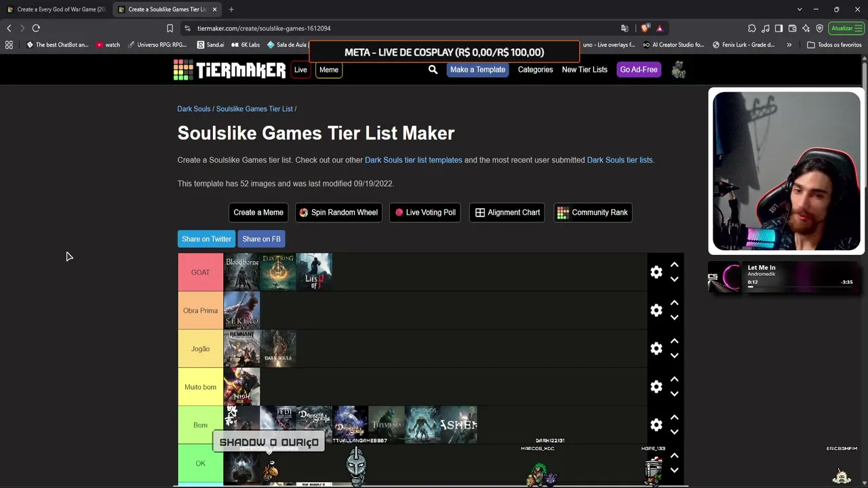The image size is (868, 488).
Task: Go to the TierMaker logo homepage
Action: [229, 70]
